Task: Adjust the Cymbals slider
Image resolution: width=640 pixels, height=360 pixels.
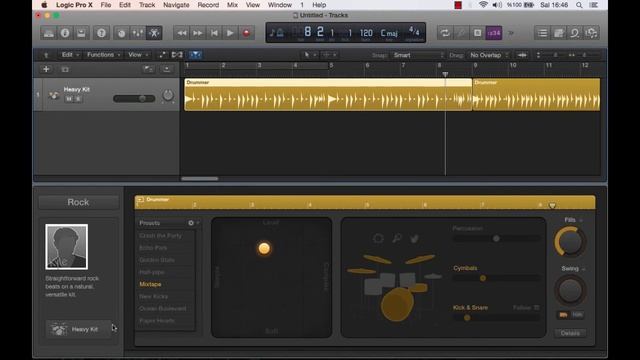Action: coord(496,278)
